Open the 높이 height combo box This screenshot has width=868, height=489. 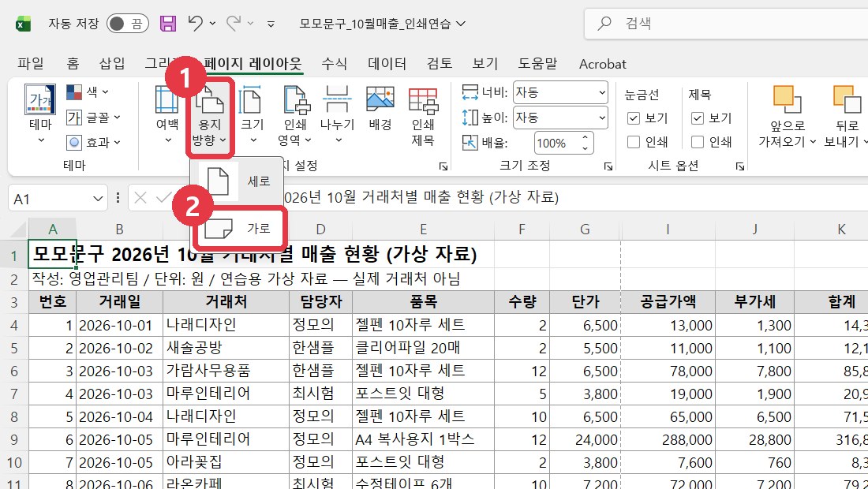click(x=560, y=118)
